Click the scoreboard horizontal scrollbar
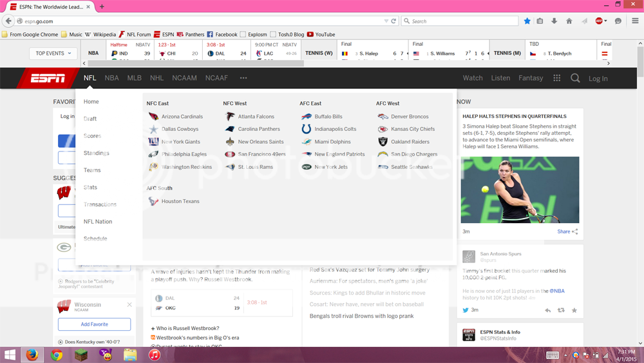Image resolution: width=644 pixels, height=363 pixels. (x=196, y=63)
